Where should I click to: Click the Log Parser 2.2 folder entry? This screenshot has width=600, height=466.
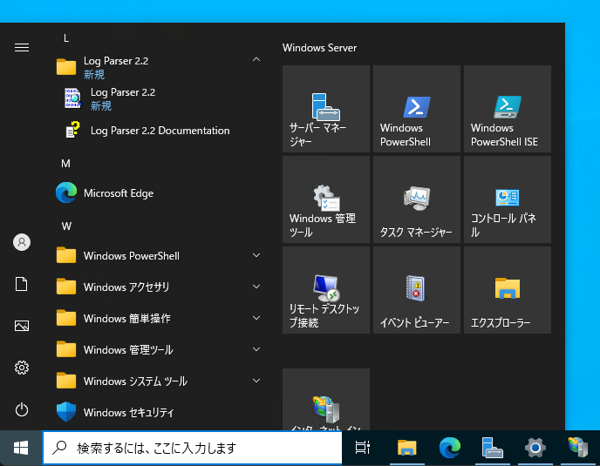(x=161, y=67)
